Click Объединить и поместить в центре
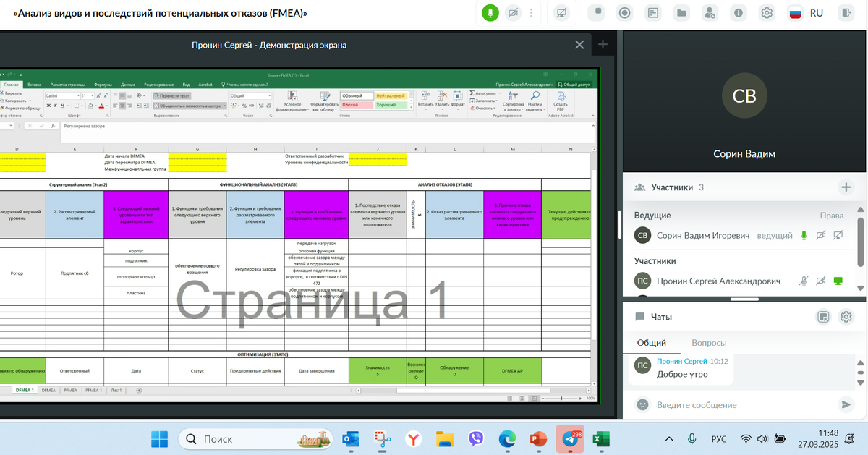Viewport: 868px width, 455px height. [x=190, y=106]
